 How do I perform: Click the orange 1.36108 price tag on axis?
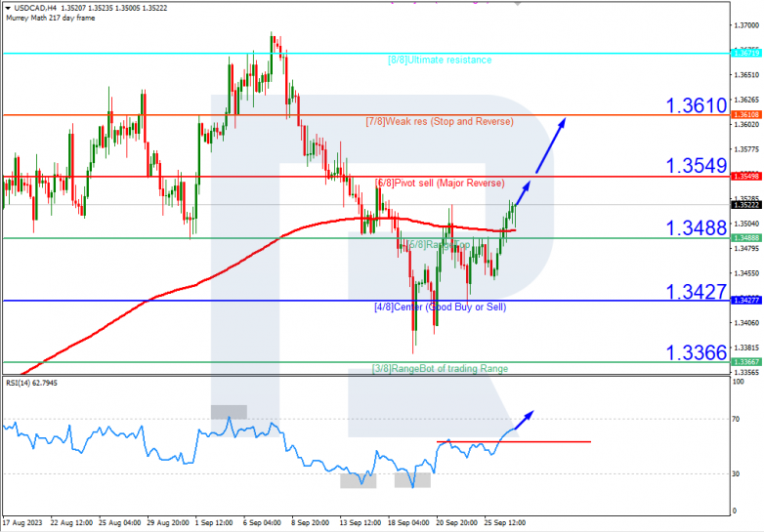click(x=746, y=114)
